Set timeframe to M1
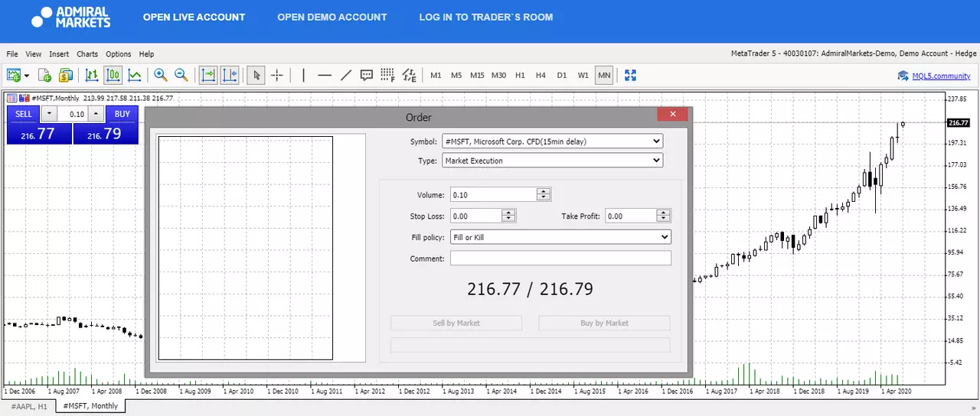The height and width of the screenshot is (416, 980). [x=436, y=76]
